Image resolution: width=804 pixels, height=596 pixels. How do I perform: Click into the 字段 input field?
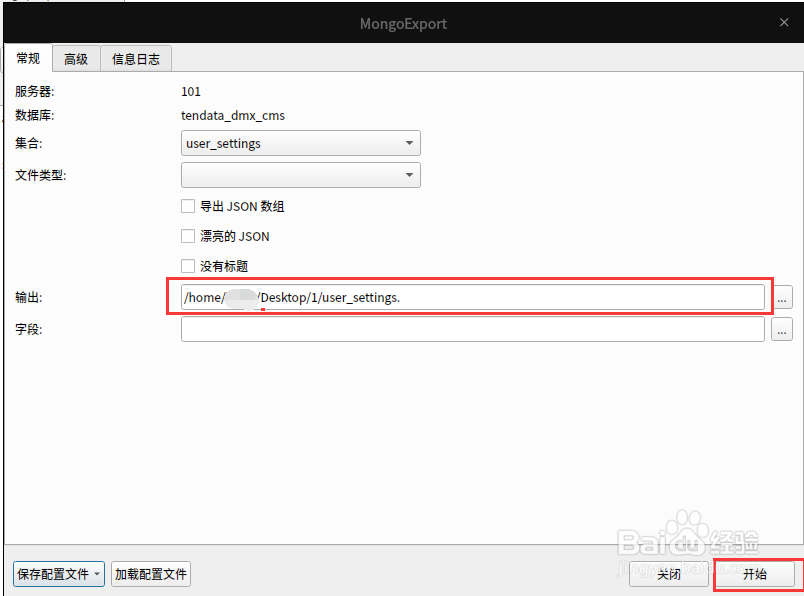click(x=472, y=329)
